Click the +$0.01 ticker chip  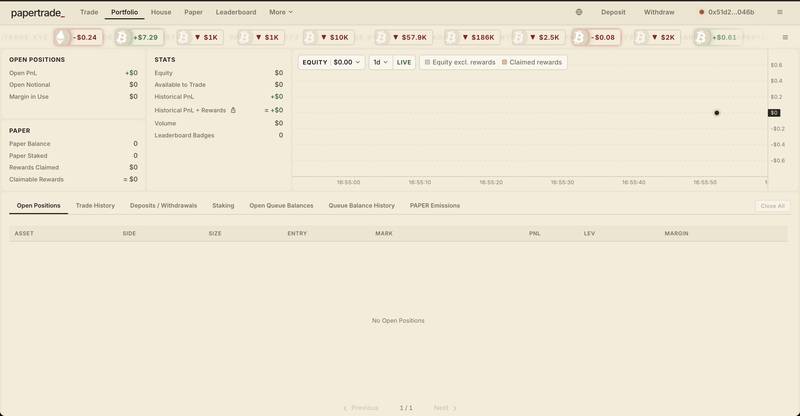tap(718, 37)
